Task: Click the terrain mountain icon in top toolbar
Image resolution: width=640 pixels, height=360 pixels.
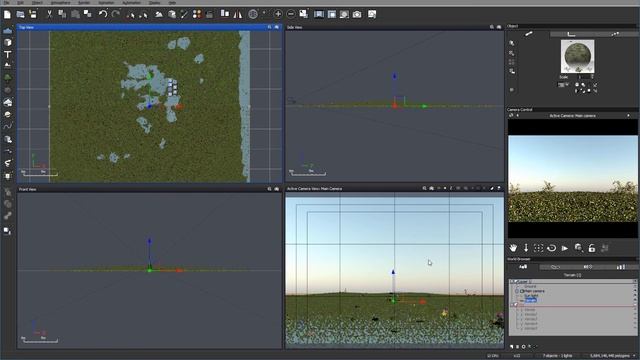Action: (158, 14)
